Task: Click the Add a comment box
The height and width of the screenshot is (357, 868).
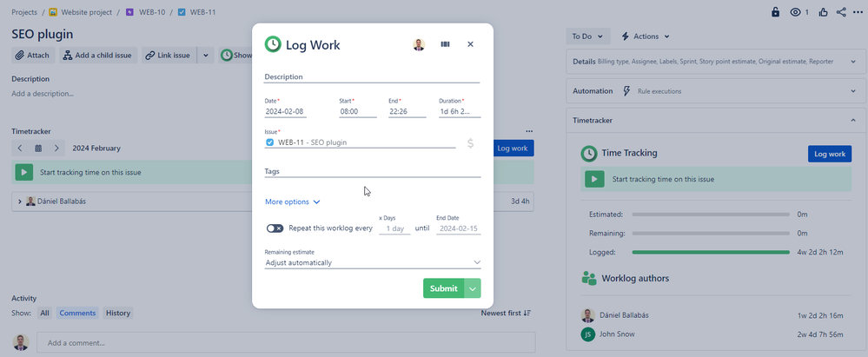Action: 286,342
